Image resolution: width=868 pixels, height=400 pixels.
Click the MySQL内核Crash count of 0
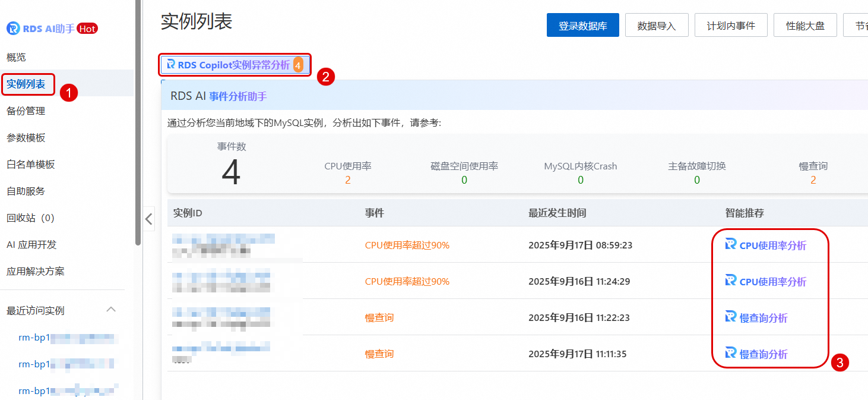pos(581,179)
